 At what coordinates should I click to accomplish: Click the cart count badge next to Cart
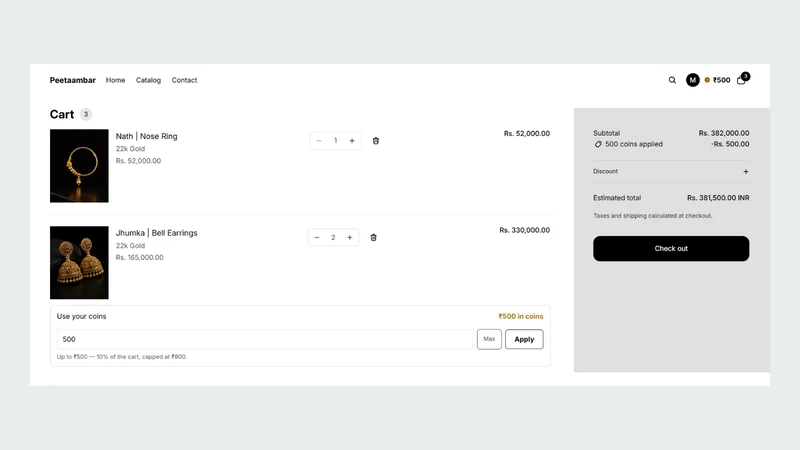[86, 114]
